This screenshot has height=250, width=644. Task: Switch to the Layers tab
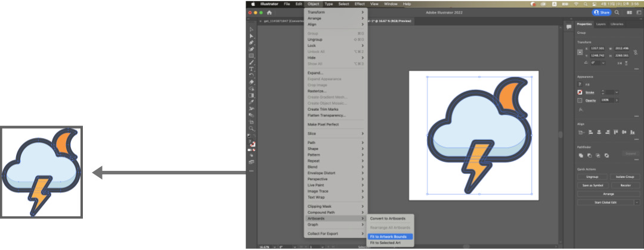(x=600, y=24)
